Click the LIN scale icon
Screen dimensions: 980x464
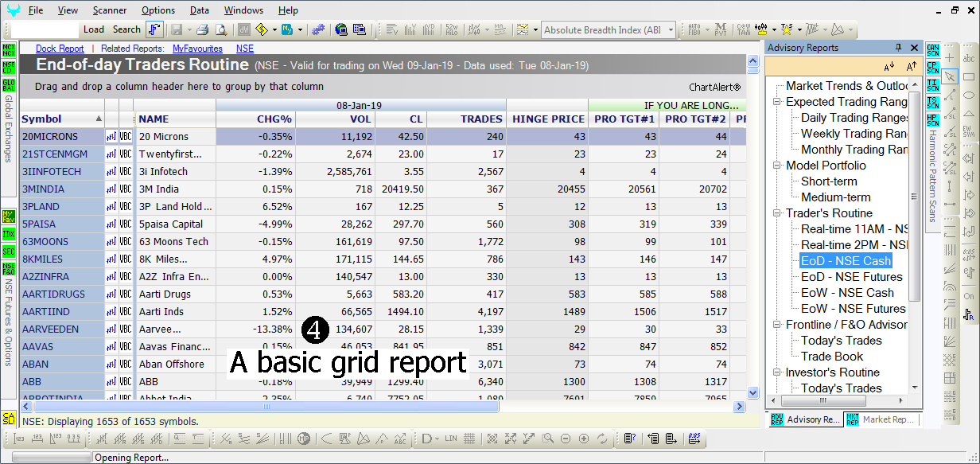[451, 439]
